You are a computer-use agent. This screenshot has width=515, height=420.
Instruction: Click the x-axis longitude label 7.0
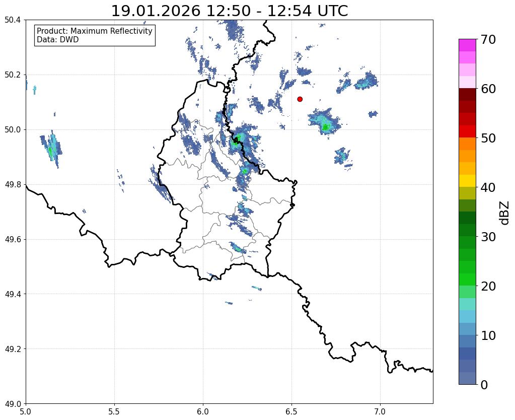pos(380,411)
